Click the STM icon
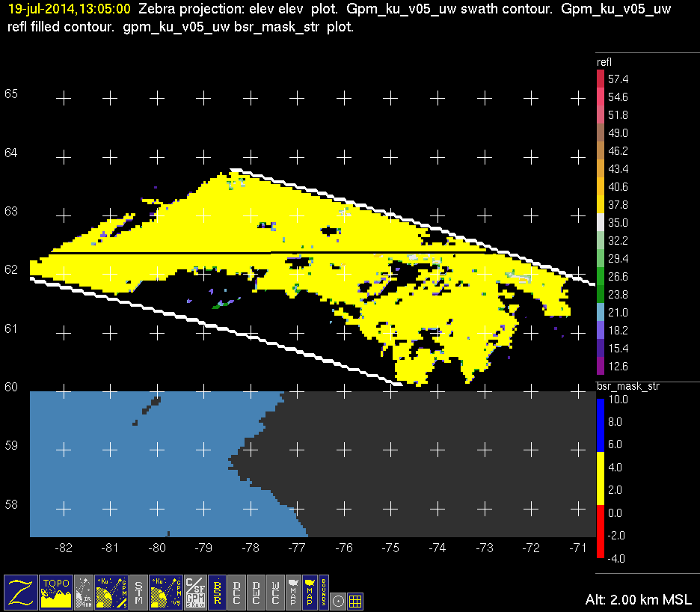 click(x=139, y=591)
